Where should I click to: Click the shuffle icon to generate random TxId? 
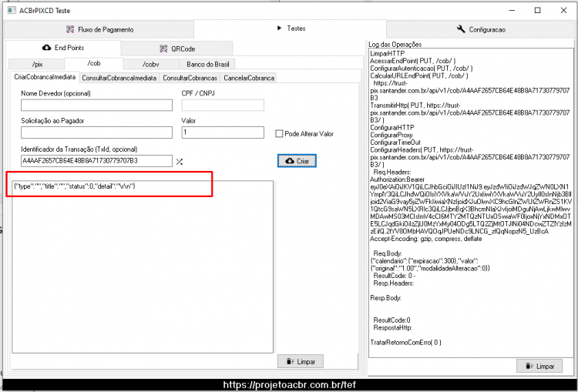pos(179,162)
